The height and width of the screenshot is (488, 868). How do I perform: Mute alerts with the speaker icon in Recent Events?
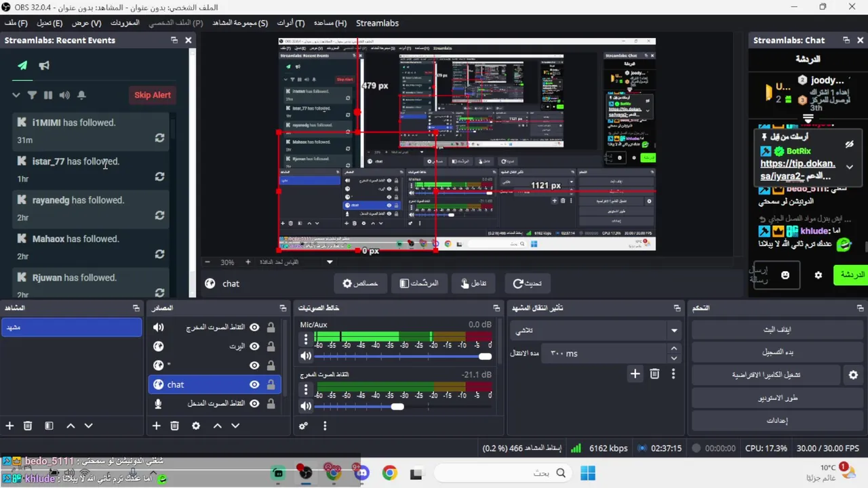point(64,95)
